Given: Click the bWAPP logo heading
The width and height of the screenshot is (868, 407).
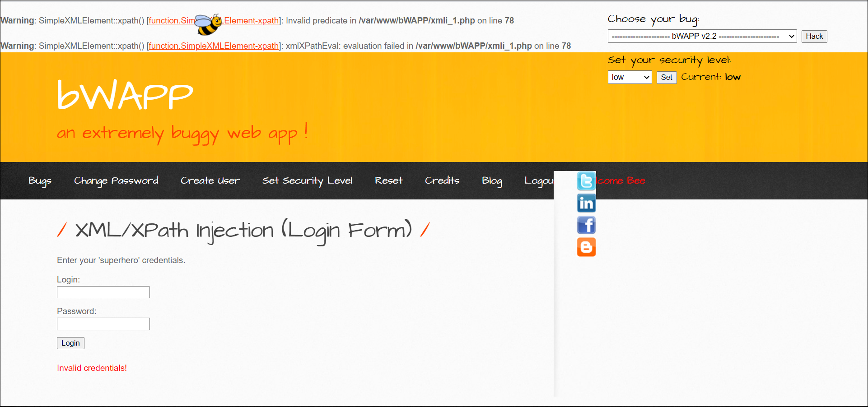Looking at the screenshot, I should click(125, 94).
